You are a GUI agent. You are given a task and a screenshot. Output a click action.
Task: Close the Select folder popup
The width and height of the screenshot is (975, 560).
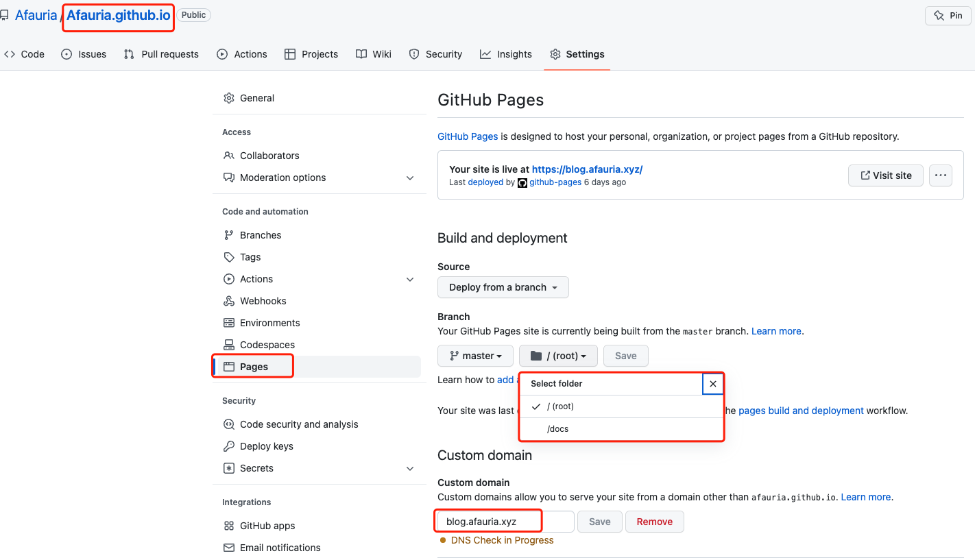713,384
